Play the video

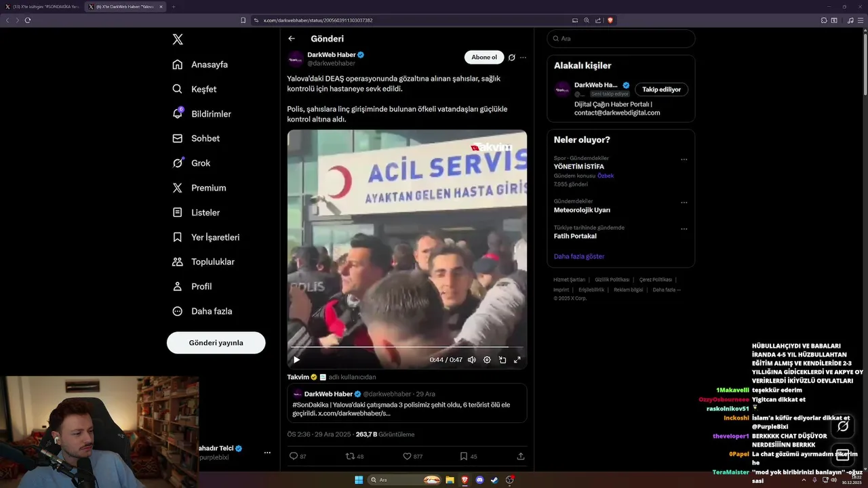[296, 360]
